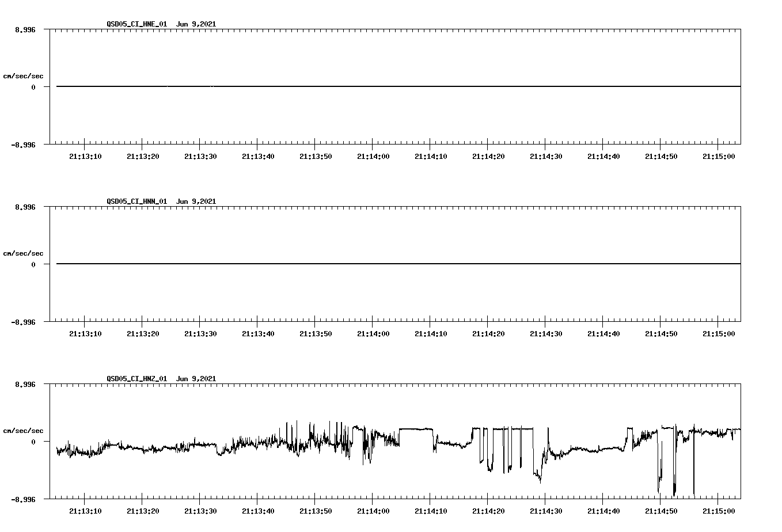Click the 21:13:50 time label under the HNN plot
This screenshot has height=532, width=782.
coord(316,334)
